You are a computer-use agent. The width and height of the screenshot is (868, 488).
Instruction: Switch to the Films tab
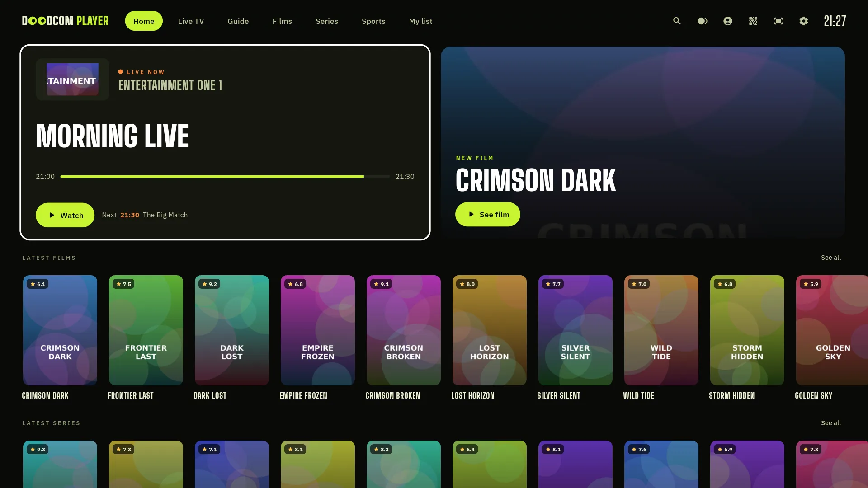[282, 21]
